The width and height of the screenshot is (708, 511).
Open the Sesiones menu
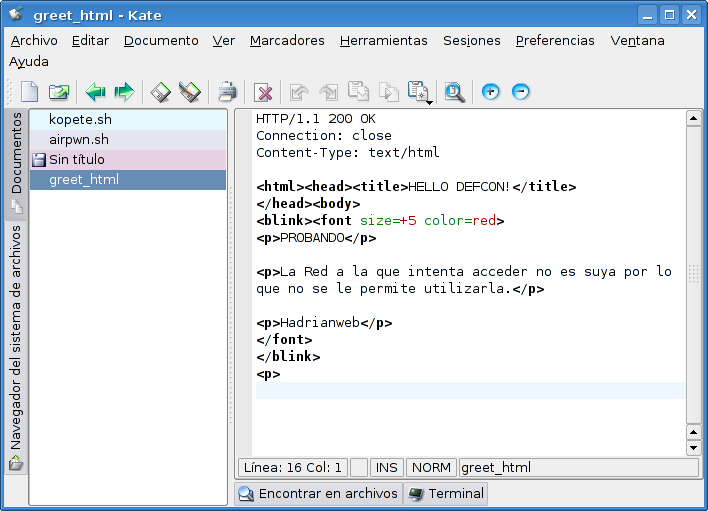tap(471, 41)
